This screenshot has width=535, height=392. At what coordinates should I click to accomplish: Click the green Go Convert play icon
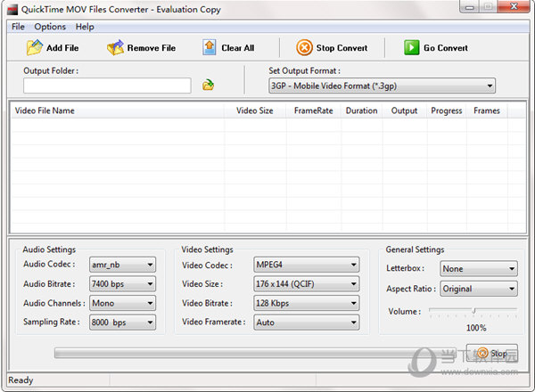[x=411, y=48]
